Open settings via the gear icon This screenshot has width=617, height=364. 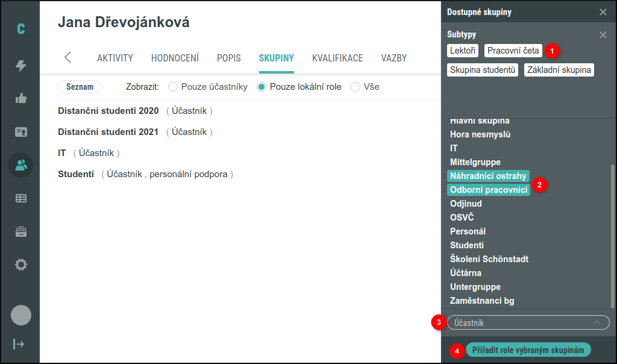[x=20, y=264]
